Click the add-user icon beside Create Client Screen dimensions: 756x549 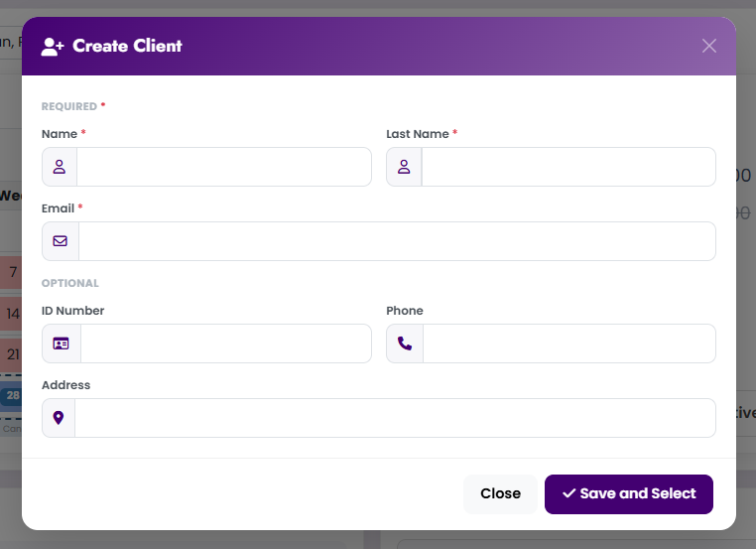coord(52,47)
